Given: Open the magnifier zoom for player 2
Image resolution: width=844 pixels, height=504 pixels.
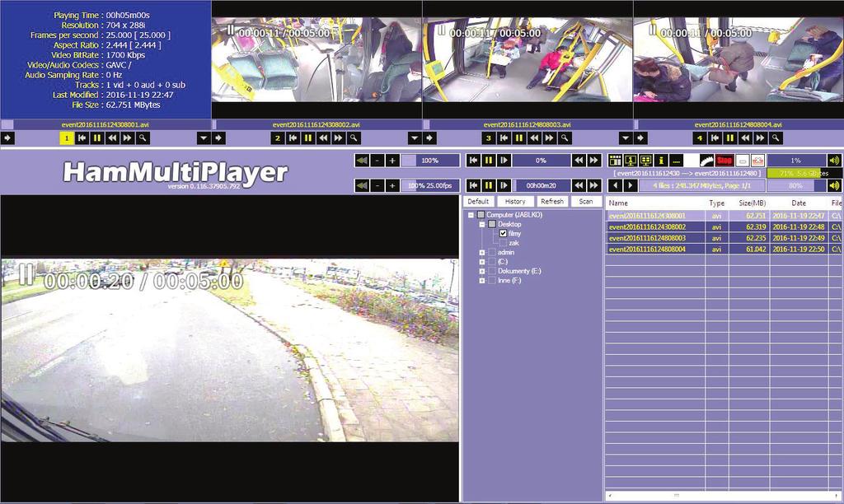Looking at the screenshot, I should tap(353, 138).
